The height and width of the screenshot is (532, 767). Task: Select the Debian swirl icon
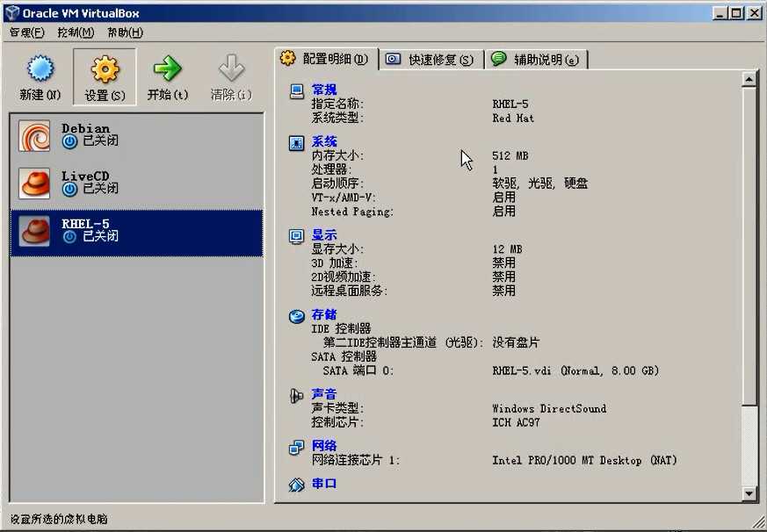pos(34,135)
